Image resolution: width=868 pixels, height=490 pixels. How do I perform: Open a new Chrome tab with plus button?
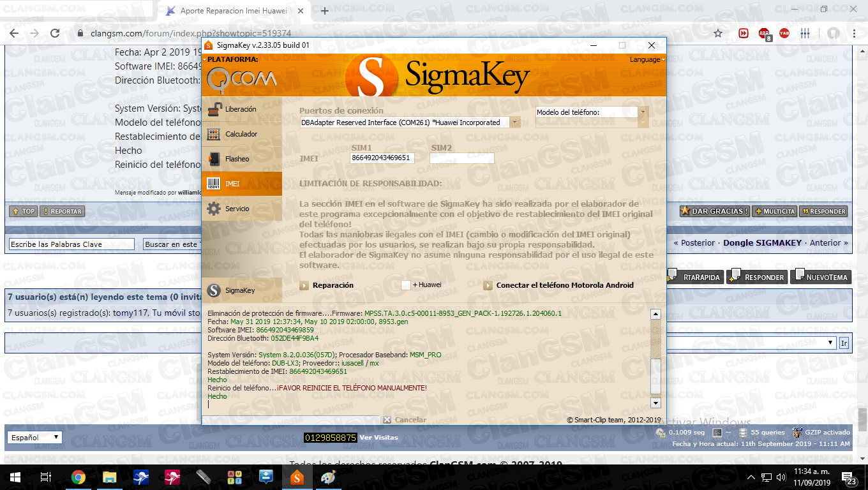tap(325, 11)
